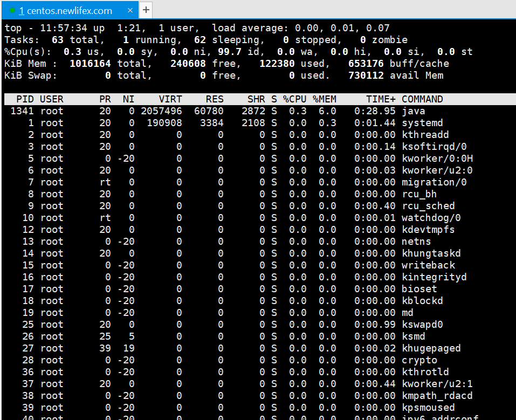Select the kdevtmpfs command text
This screenshot has height=420, width=516.
428,230
